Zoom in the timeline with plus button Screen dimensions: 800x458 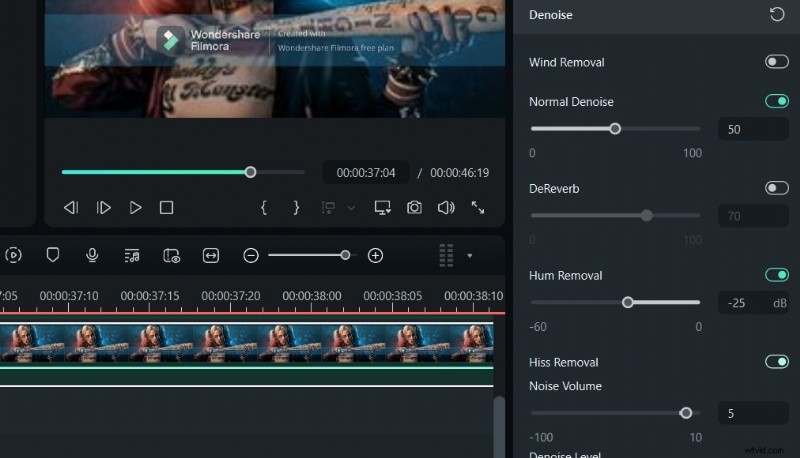376,256
